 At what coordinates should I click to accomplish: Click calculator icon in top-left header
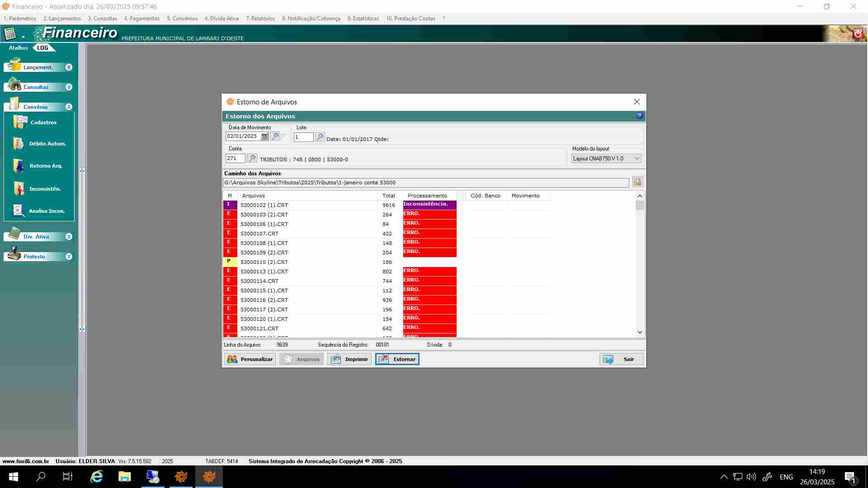[x=10, y=34]
